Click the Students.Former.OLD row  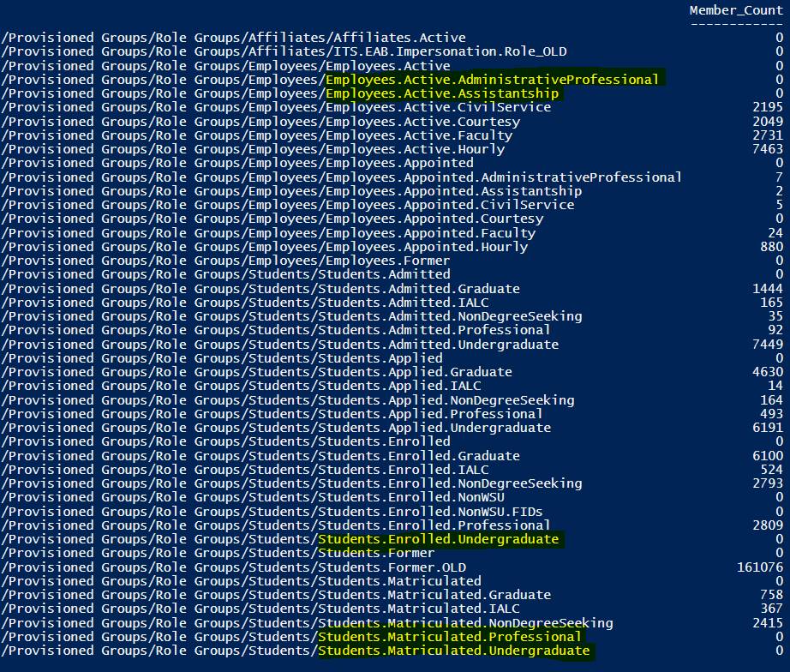click(392, 567)
